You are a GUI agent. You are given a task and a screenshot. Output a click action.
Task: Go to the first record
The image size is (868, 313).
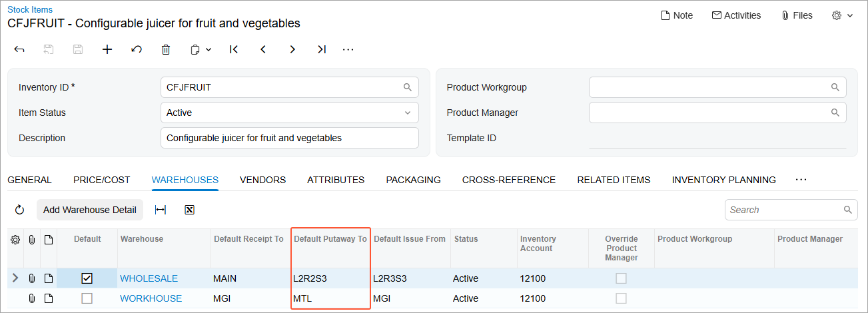(x=234, y=49)
